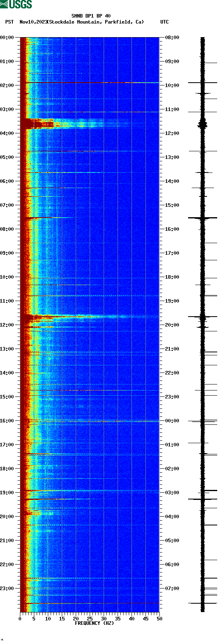Click the PST header label
Viewport: 220px width, 644px height.
[10, 22]
